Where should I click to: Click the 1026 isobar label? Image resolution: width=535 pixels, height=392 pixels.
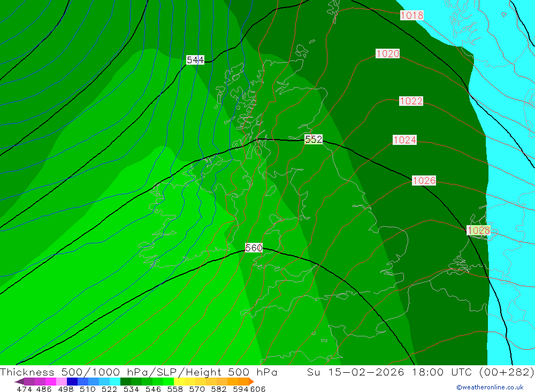pyautogui.click(x=424, y=180)
